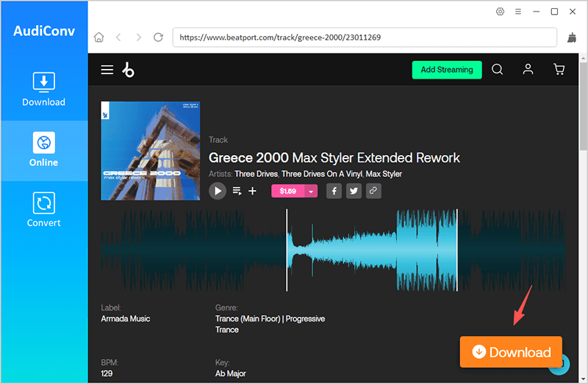Share the track on Facebook

[334, 191]
